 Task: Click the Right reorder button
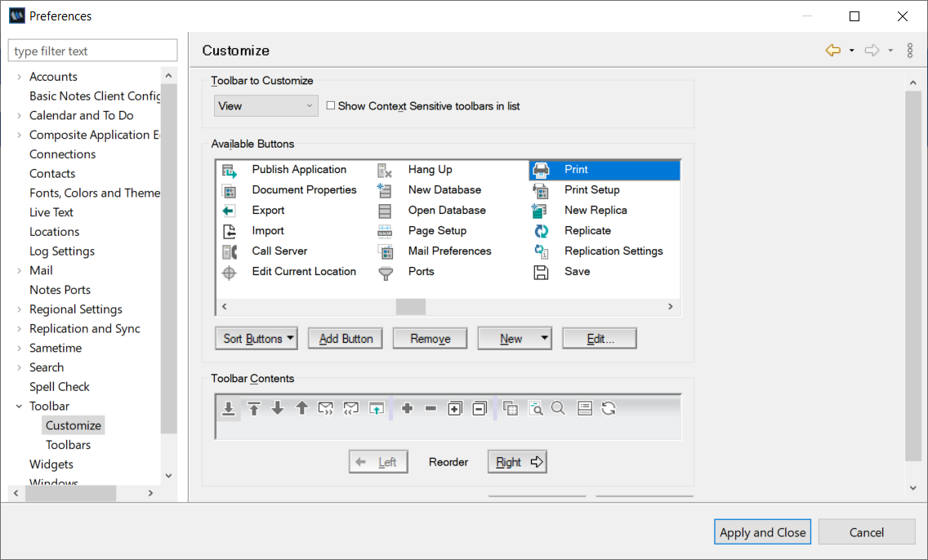coord(517,462)
